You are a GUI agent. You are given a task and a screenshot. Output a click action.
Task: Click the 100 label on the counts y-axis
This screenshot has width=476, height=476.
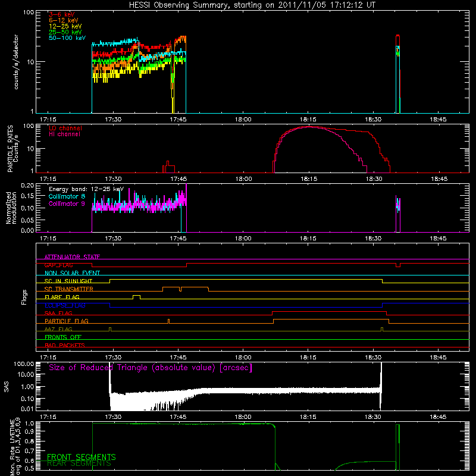point(28,12)
